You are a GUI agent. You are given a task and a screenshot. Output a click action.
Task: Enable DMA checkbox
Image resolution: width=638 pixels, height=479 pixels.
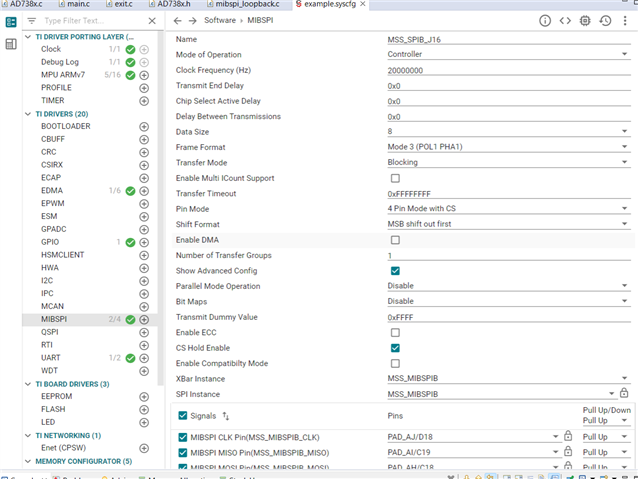(x=395, y=240)
